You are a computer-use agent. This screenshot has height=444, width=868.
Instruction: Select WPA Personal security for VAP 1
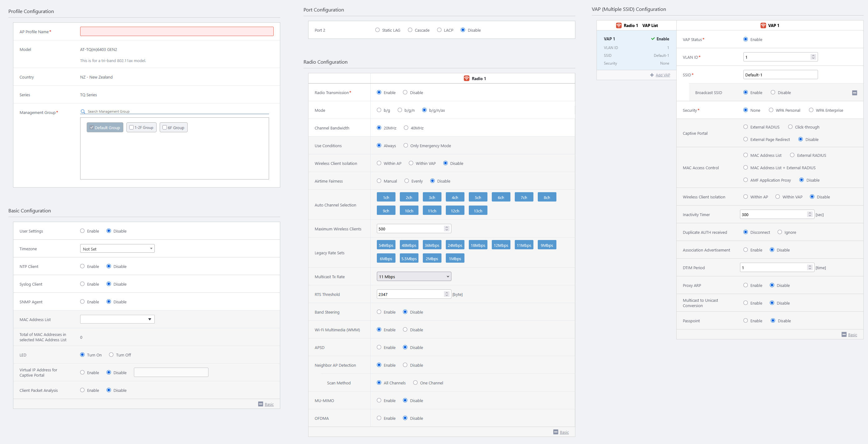pos(771,110)
